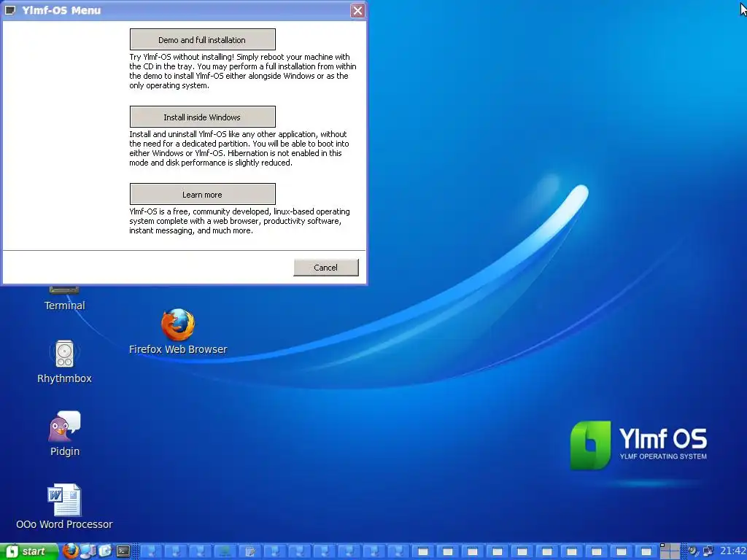
Task: Click the 'Try Ylmf-OS without installing' description
Action: (x=242, y=71)
